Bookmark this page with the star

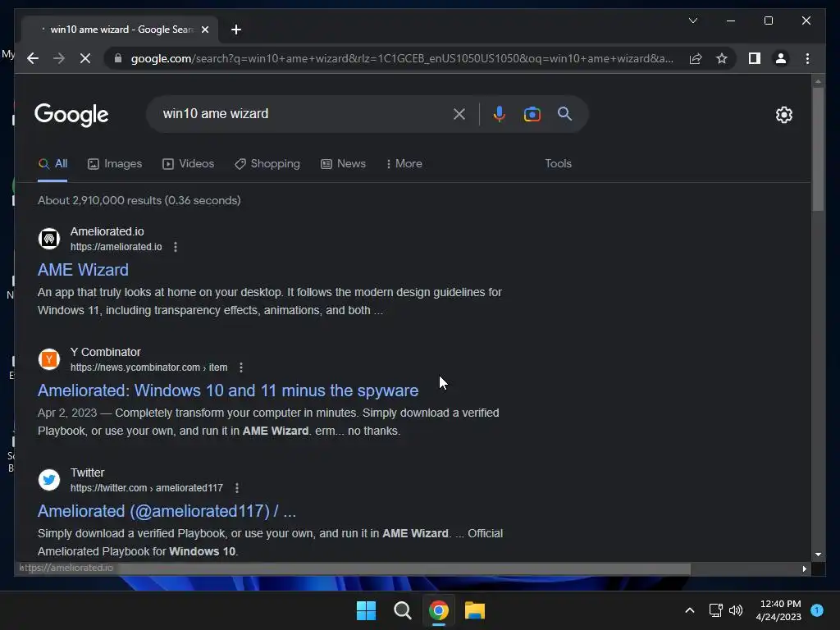click(722, 58)
